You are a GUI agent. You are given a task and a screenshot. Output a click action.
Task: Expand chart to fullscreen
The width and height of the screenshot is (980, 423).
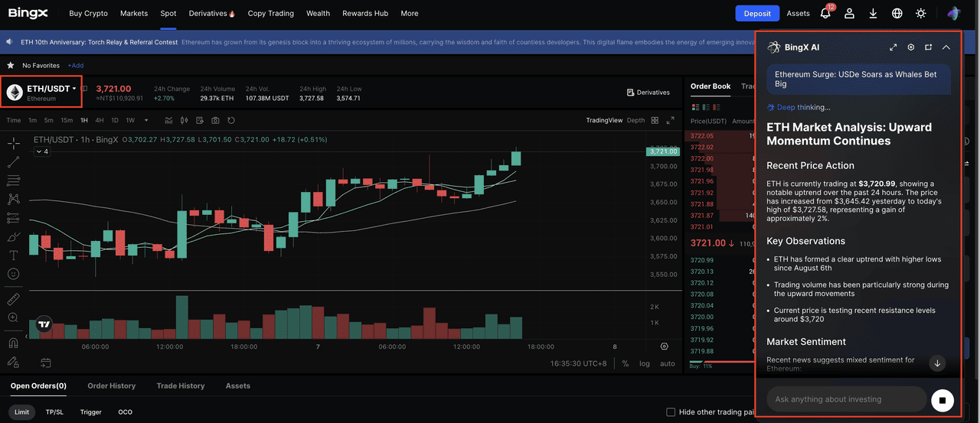coord(671,120)
